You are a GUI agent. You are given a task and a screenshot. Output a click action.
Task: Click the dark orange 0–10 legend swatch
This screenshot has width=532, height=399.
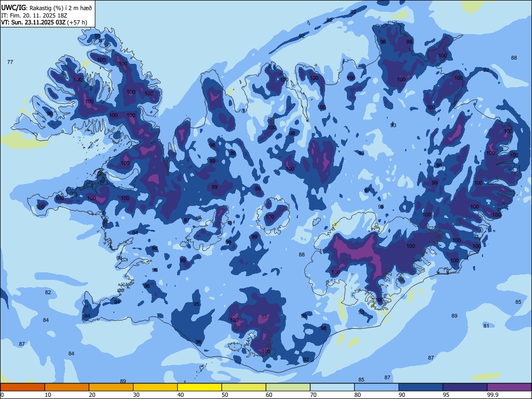tap(22, 387)
